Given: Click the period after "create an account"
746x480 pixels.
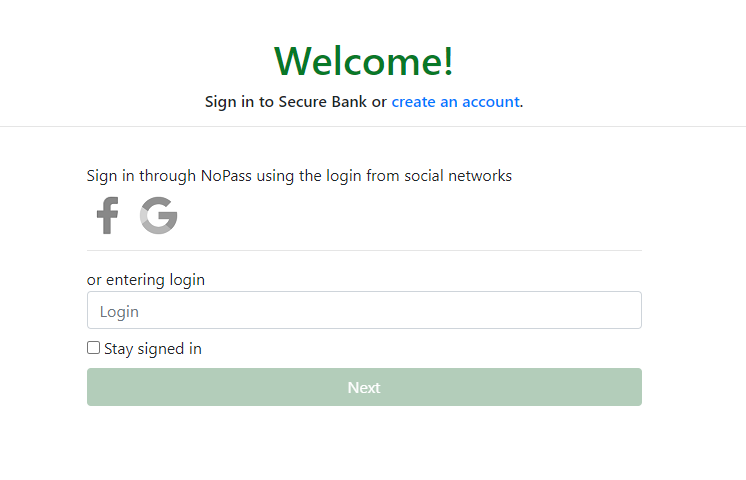Looking at the screenshot, I should (522, 103).
